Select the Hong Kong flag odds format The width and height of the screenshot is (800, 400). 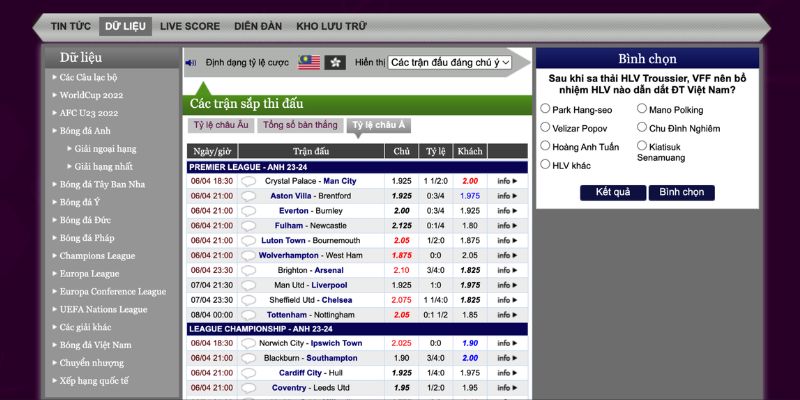(335, 62)
